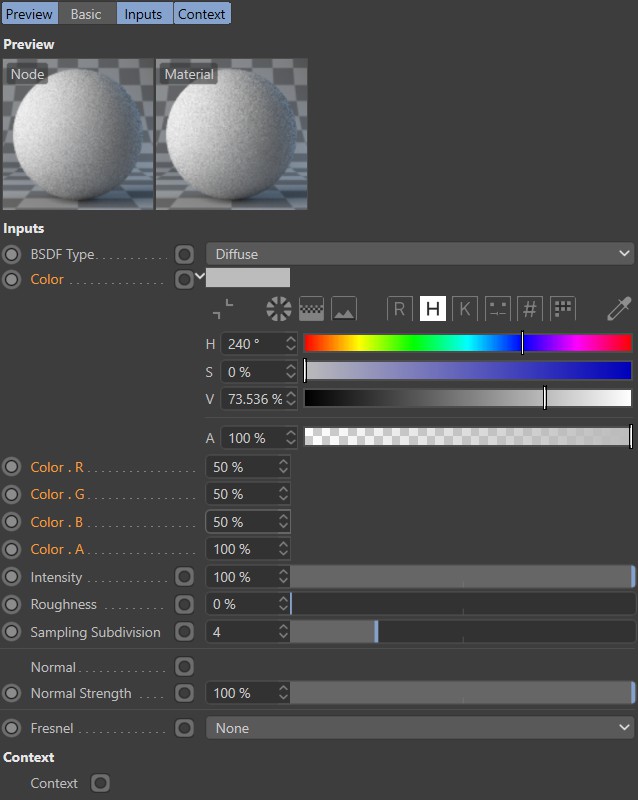Click the Hue rainbow slider
The image size is (638, 800).
[468, 343]
